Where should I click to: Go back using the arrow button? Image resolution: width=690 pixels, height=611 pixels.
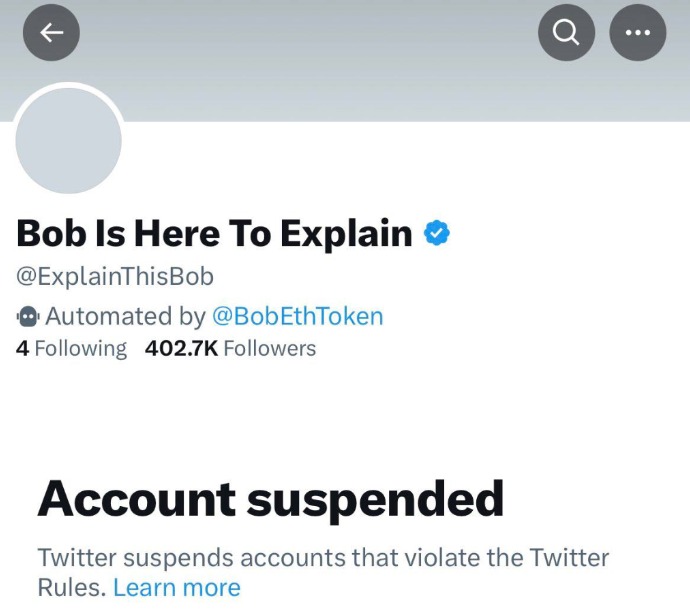(51, 33)
